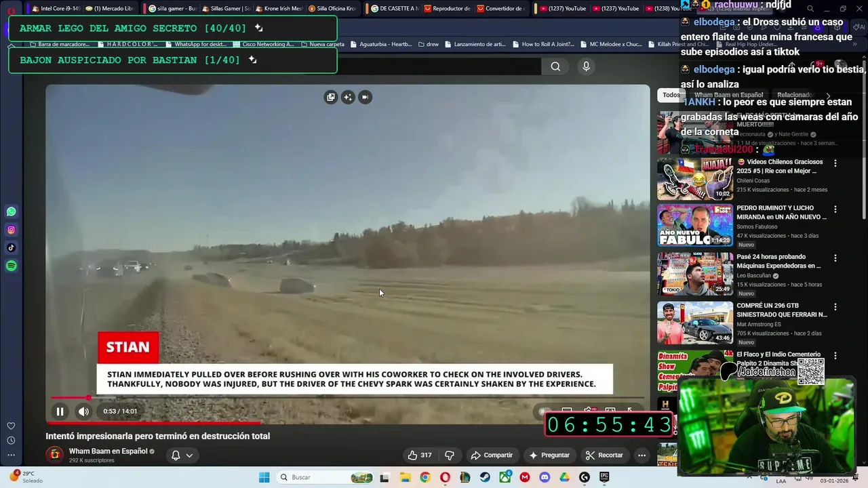
Task: Click the Recortar clip button
Action: [604, 455]
